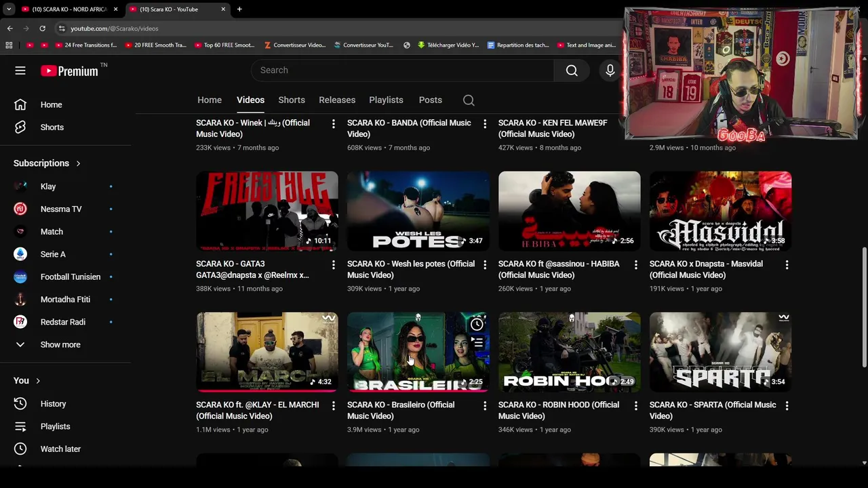Play the Wesh les potes thumbnail
The image size is (868, 488).
click(418, 211)
